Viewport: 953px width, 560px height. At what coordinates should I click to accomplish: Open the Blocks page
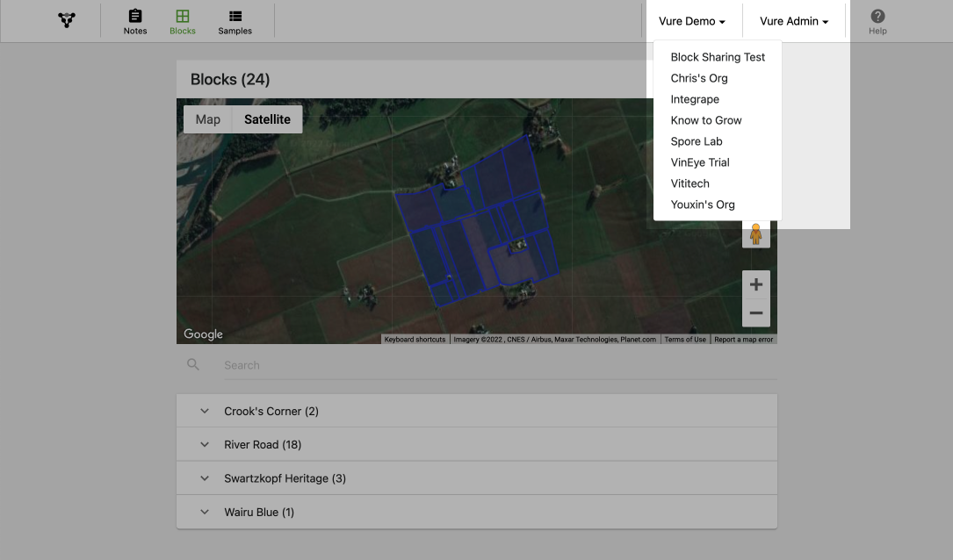click(183, 22)
